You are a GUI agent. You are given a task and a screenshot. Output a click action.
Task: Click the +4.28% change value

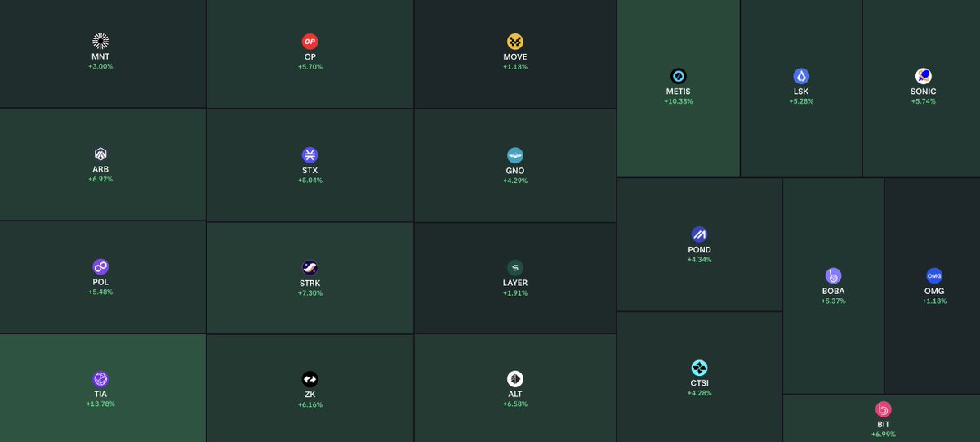[699, 393]
